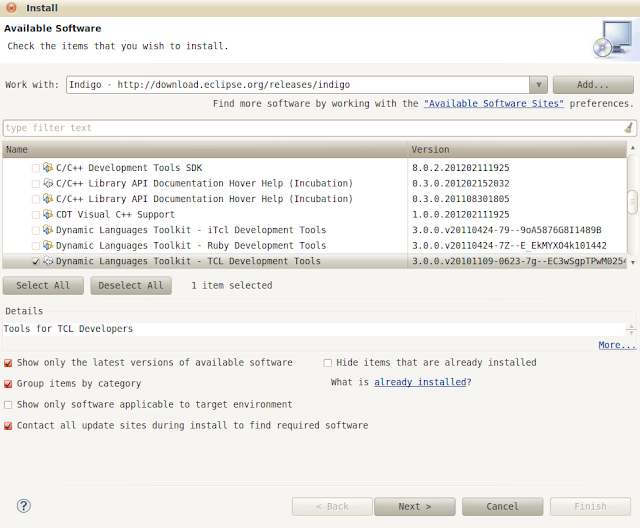Click the Next > button
The height and width of the screenshot is (528, 640).
(x=415, y=506)
